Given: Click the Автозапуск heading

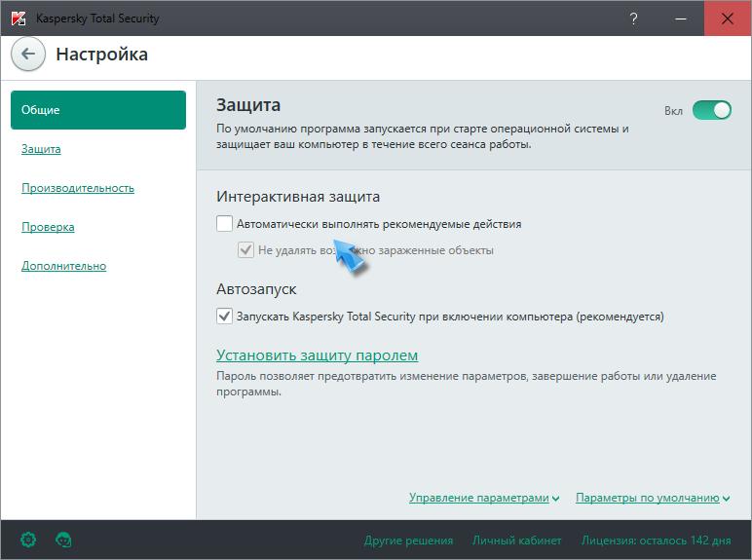Looking at the screenshot, I should tap(256, 289).
